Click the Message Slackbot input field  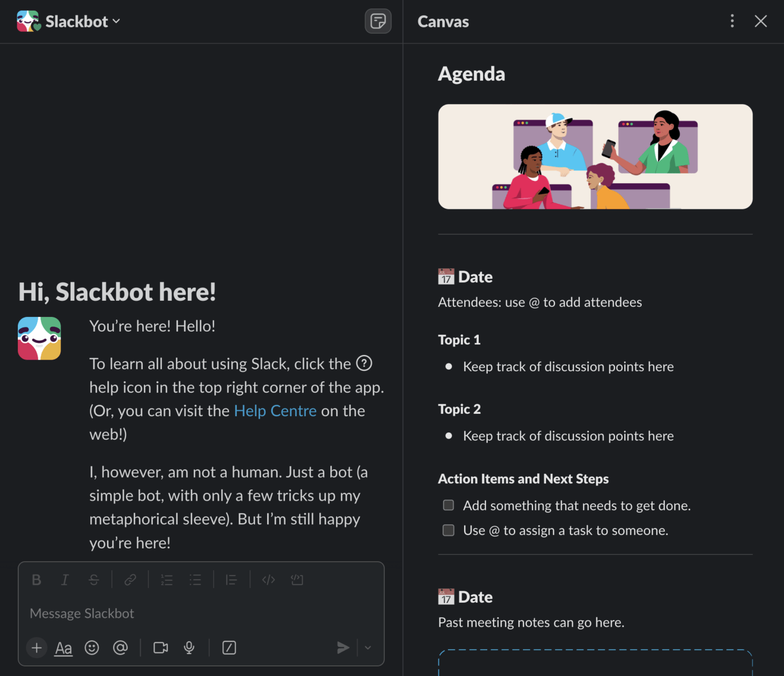(201, 613)
